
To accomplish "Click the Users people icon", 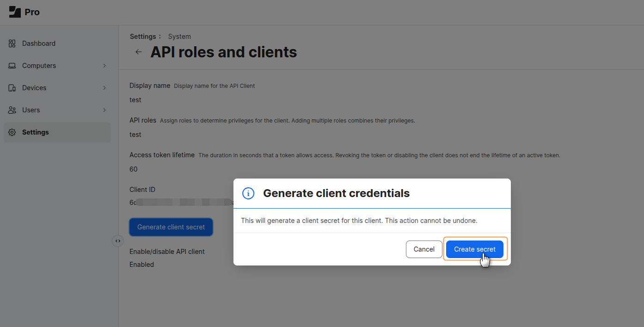I will coord(12,110).
